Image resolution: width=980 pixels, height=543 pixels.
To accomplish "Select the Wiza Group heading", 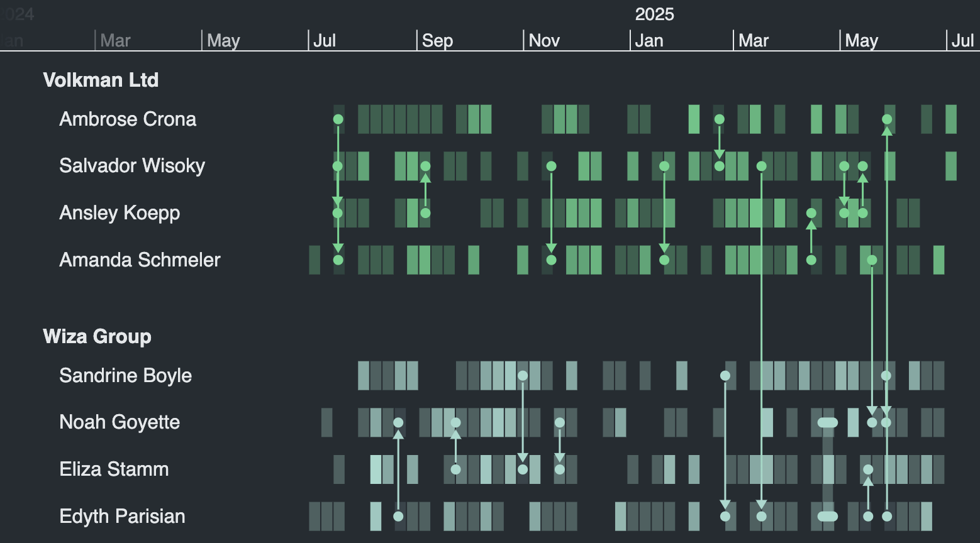I will click(x=97, y=336).
